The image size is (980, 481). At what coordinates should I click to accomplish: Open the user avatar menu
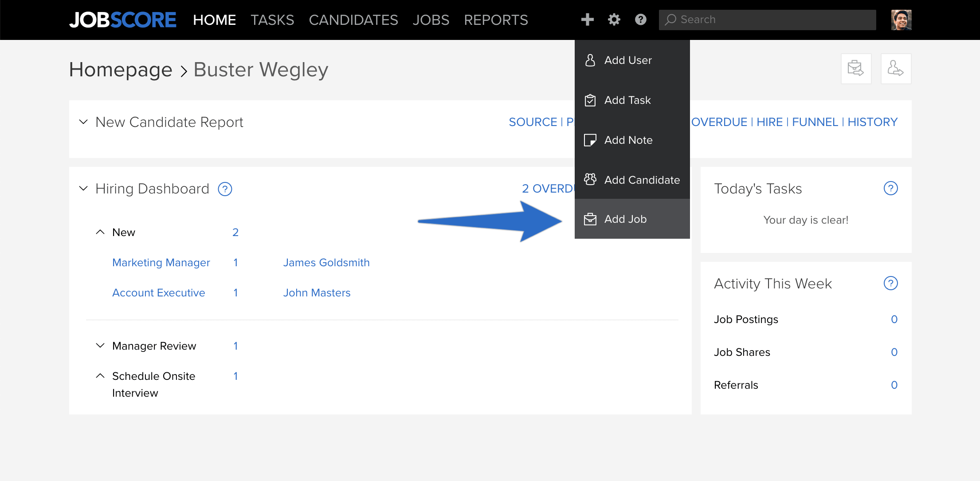pos(902,20)
